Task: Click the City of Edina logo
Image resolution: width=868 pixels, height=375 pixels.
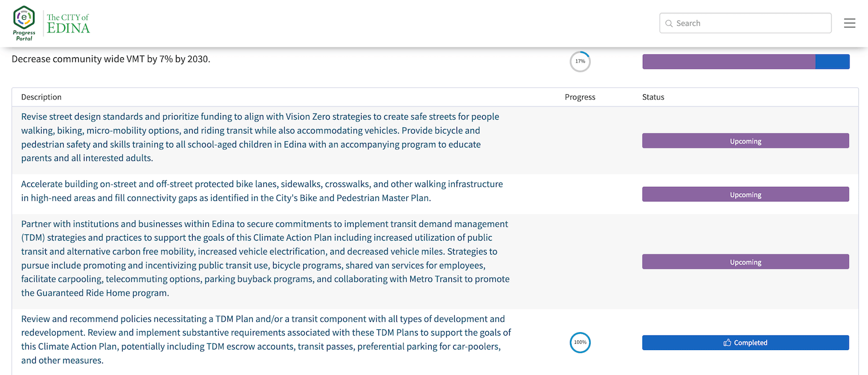Action: pos(68,23)
